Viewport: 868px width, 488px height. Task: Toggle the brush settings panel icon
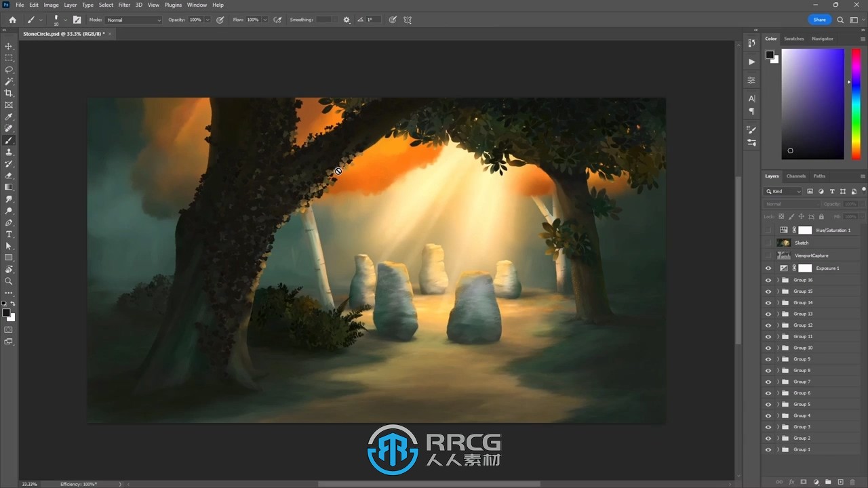(x=77, y=20)
